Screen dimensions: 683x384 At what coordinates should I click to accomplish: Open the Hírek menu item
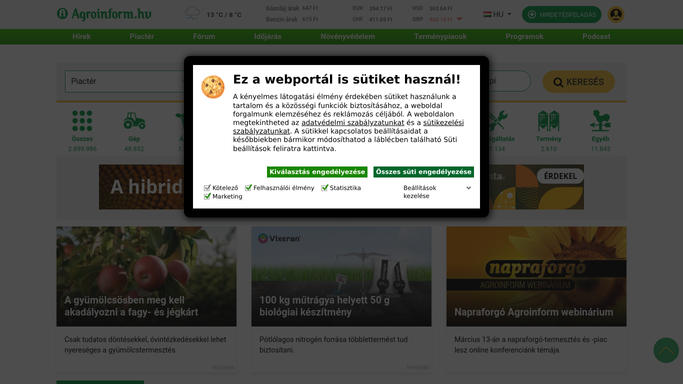click(x=81, y=37)
